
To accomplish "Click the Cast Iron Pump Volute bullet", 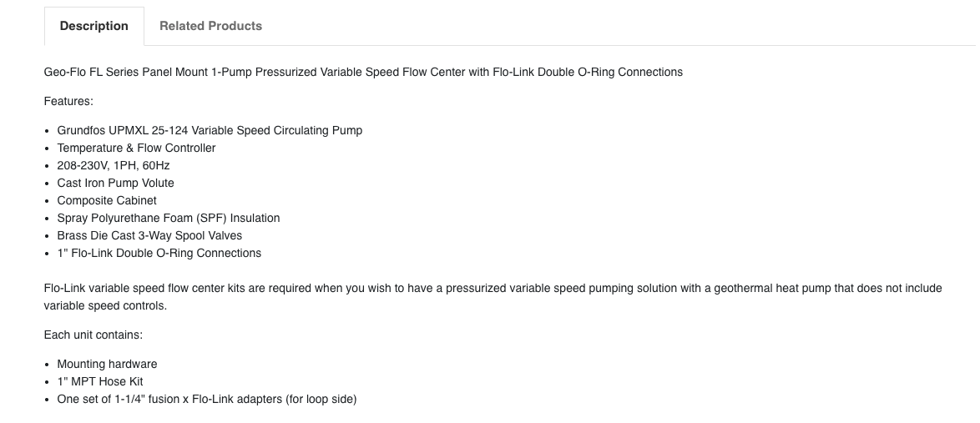I will point(116,183).
